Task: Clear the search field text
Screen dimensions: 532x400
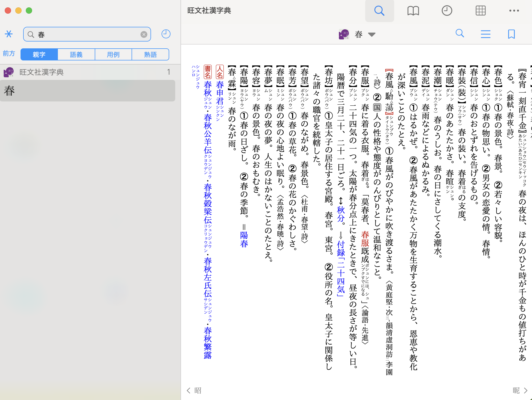Action: tap(144, 34)
